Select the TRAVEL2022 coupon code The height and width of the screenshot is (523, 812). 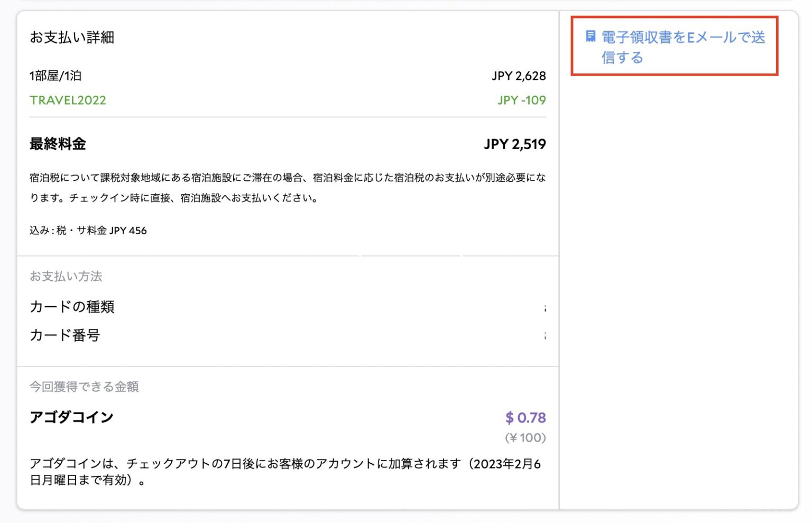click(x=68, y=100)
